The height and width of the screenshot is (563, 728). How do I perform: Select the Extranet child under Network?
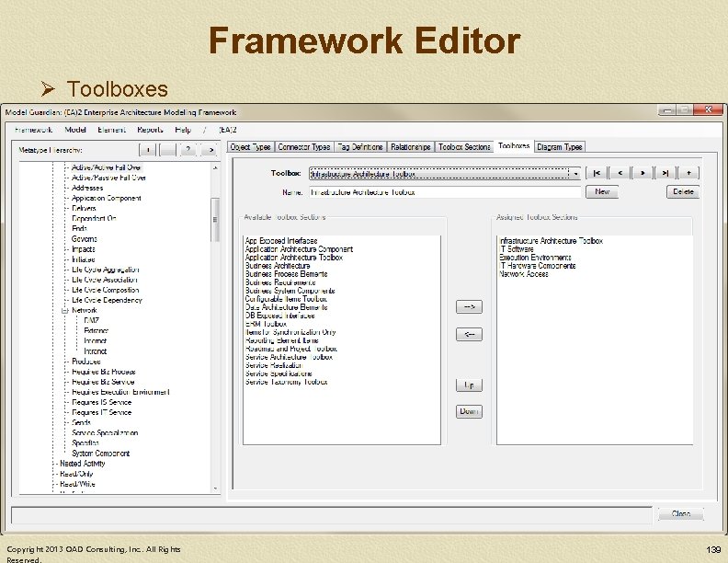click(97, 331)
